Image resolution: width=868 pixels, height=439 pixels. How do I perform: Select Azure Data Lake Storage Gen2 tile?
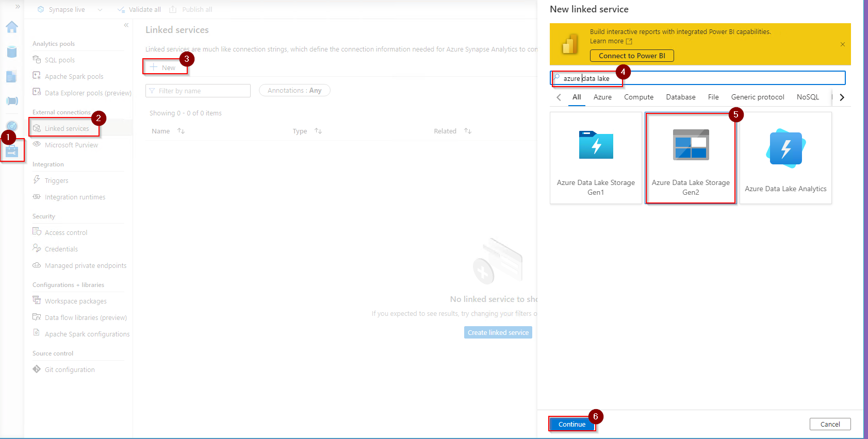point(691,158)
